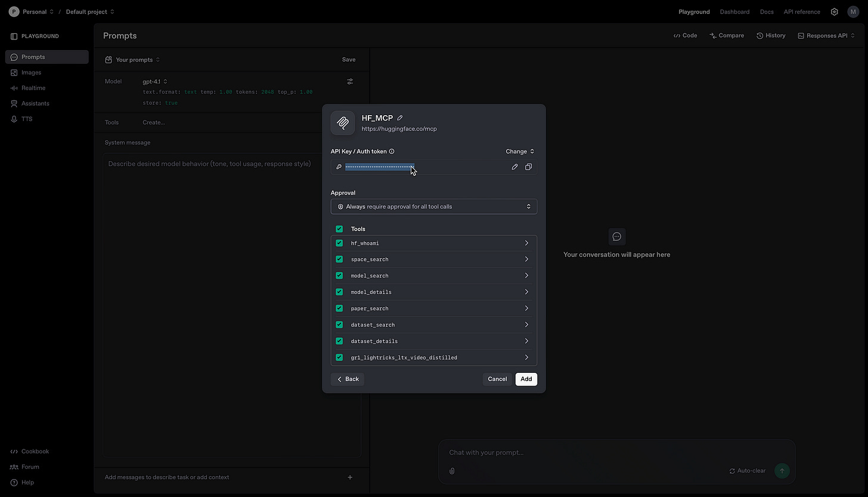The width and height of the screenshot is (868, 497).
Task: Uncheck the dataset_details tool checkbox
Action: [x=339, y=341]
